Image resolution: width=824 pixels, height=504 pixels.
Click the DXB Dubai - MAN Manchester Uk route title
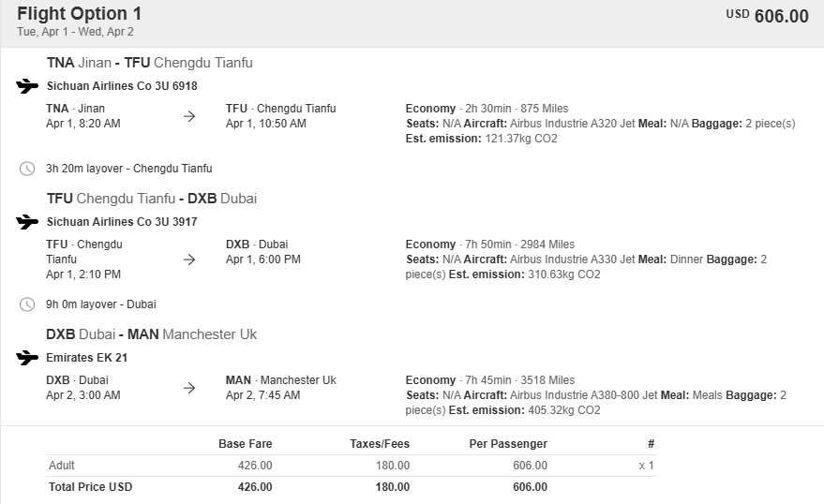coord(151,334)
